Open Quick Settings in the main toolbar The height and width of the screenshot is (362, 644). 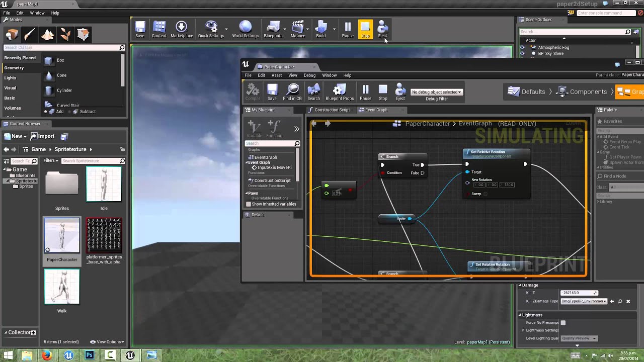[211, 29]
